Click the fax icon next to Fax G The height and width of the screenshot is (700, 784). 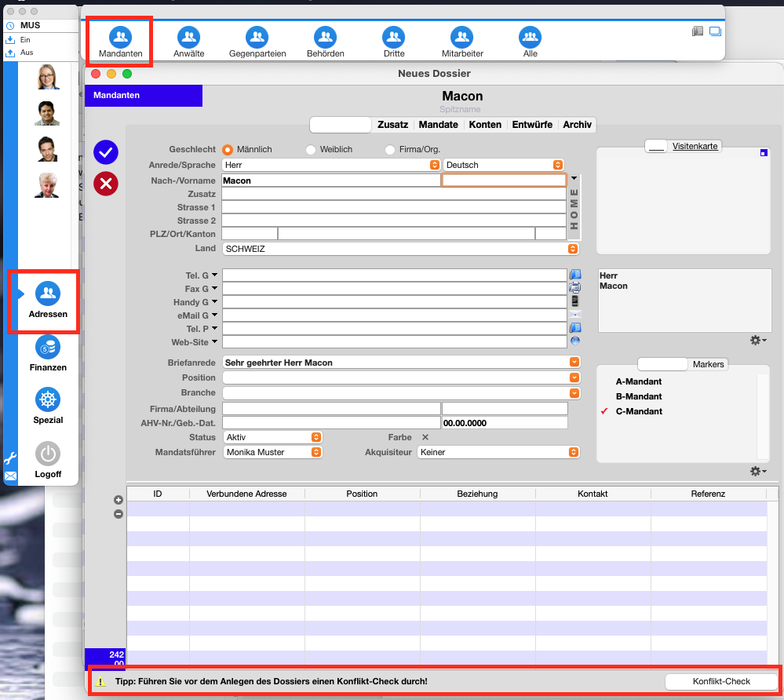click(575, 287)
